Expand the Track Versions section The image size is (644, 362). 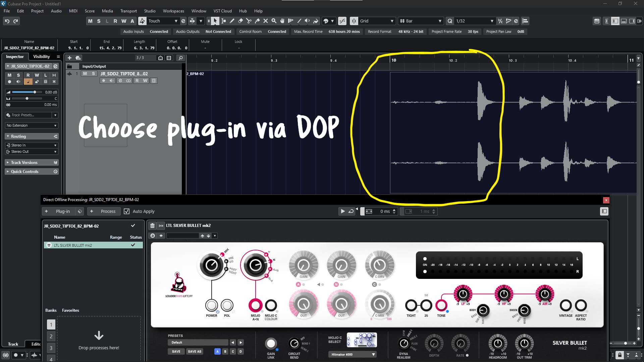(32, 162)
